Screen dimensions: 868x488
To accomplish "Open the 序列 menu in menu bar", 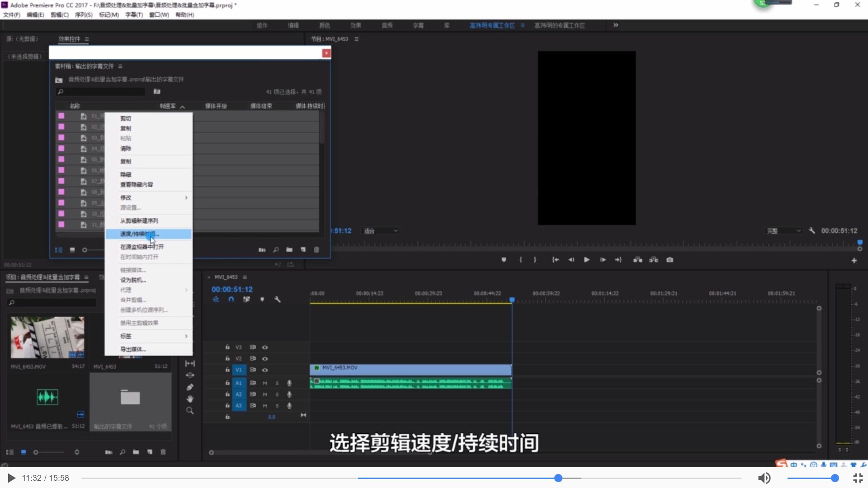I will tap(84, 14).
